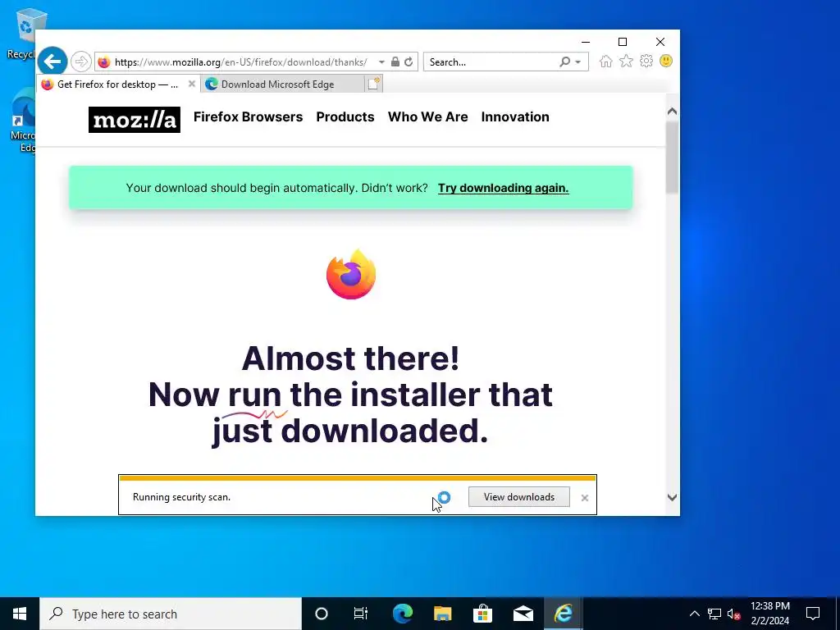The height and width of the screenshot is (630, 840).
Task: Expand the search provider dropdown arrow
Action: [x=578, y=62]
